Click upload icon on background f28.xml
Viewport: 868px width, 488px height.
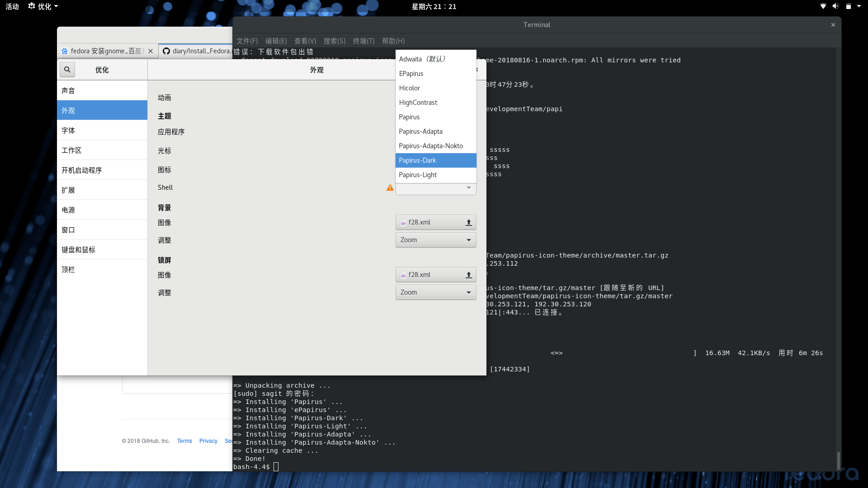point(468,222)
